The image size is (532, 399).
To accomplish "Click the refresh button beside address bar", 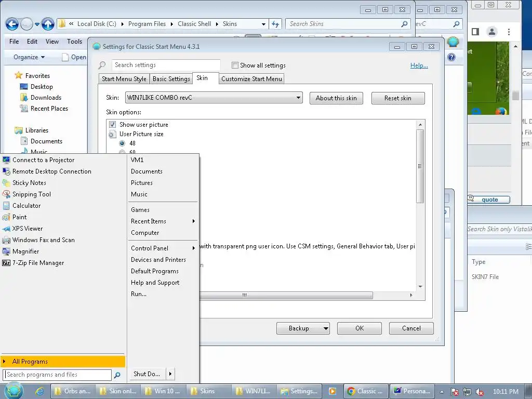I will click(275, 24).
